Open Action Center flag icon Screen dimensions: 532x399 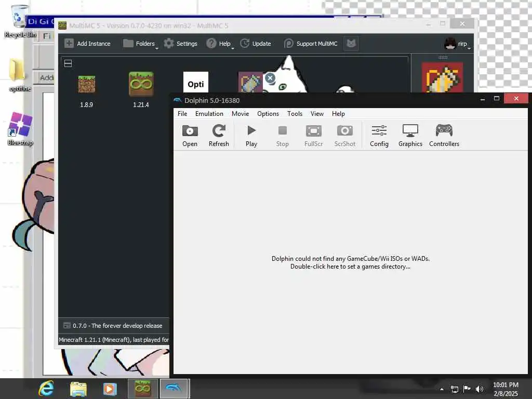click(467, 389)
